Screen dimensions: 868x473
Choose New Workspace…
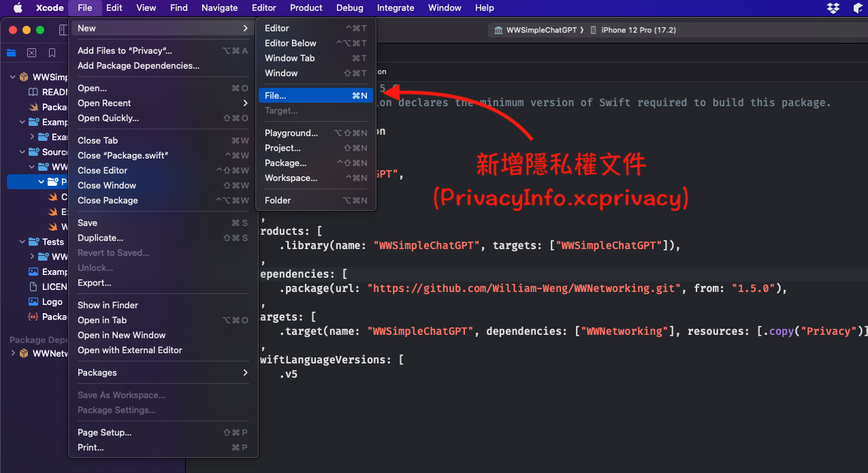click(316, 178)
